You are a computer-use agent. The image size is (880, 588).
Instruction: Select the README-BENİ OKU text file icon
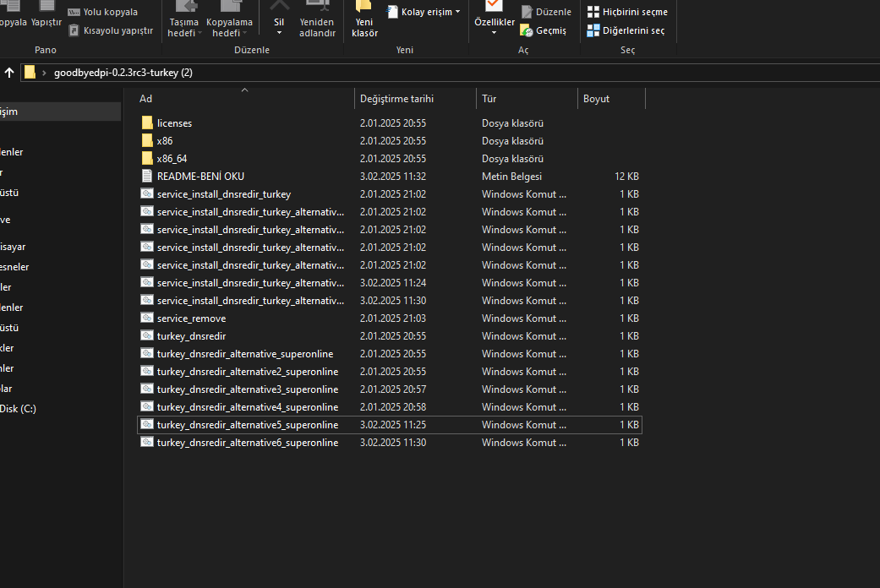(x=147, y=177)
